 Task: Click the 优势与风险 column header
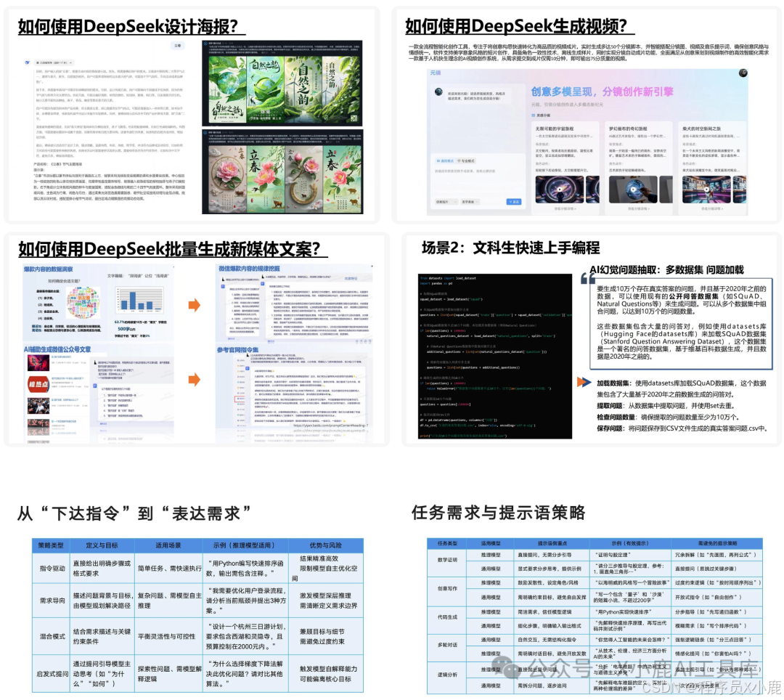point(325,545)
